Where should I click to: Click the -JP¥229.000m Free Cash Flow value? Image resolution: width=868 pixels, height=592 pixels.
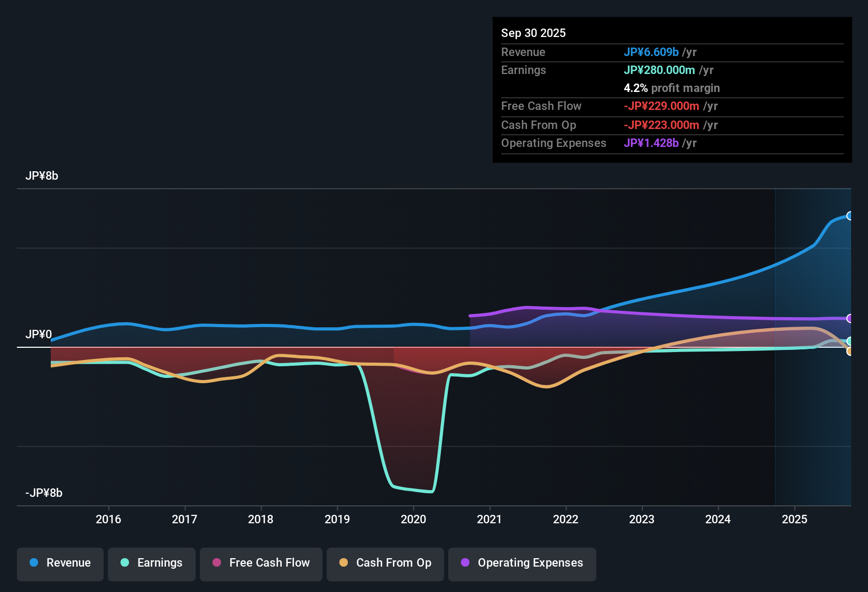click(x=661, y=106)
